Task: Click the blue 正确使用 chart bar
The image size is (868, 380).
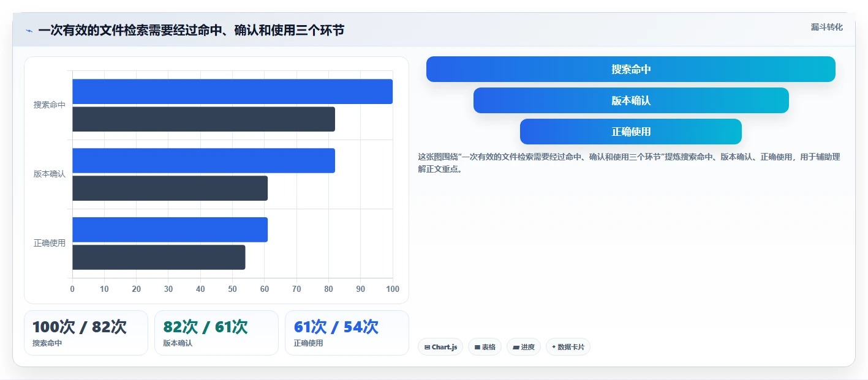Action: pos(170,229)
